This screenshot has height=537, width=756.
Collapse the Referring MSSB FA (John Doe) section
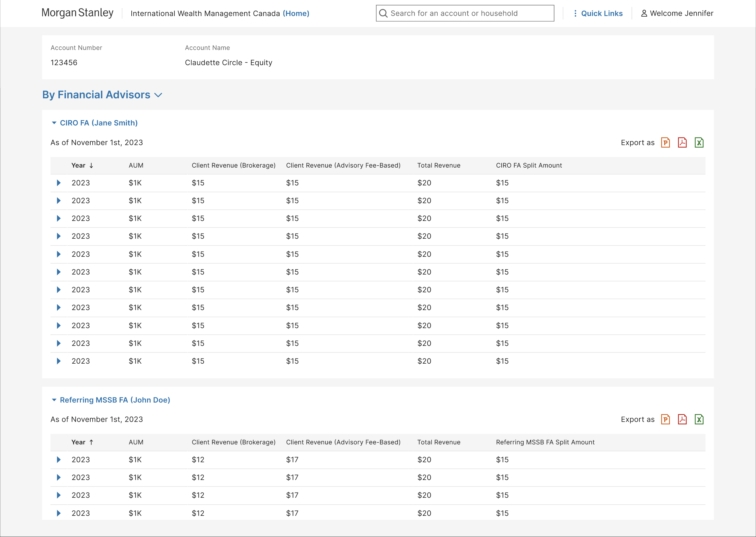coord(54,400)
